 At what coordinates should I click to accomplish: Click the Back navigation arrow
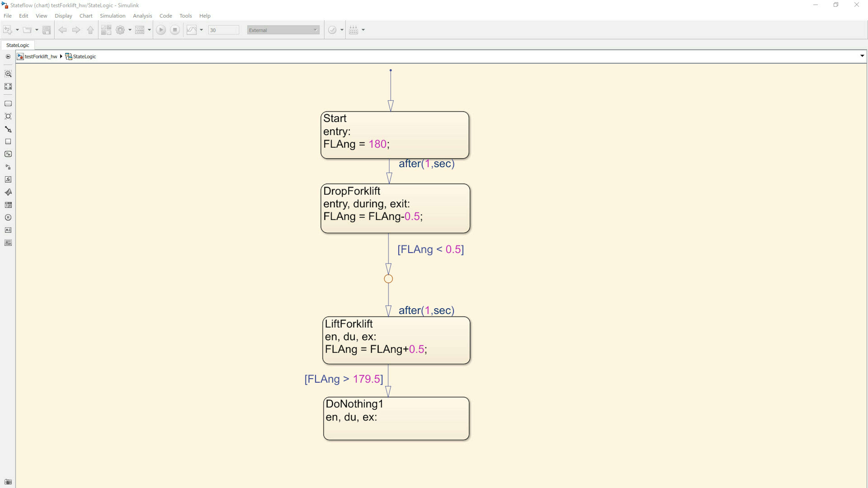coord(62,30)
